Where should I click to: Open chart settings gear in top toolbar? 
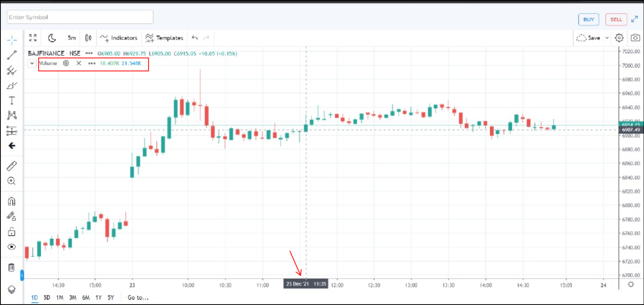click(619, 38)
